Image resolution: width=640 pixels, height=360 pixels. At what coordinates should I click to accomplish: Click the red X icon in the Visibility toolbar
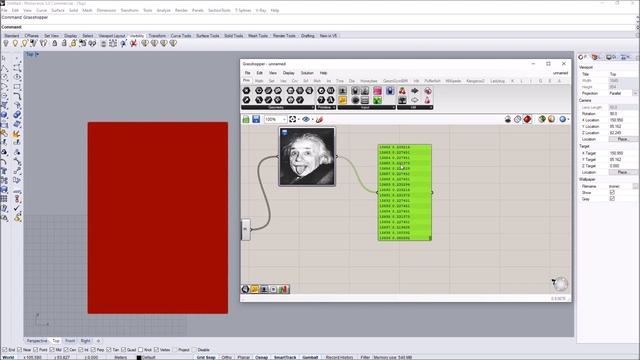click(x=133, y=43)
